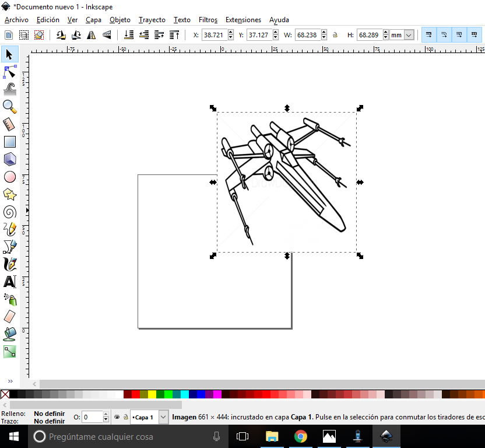
Task: Open the Capa 1 layer dropdown
Action: click(163, 417)
